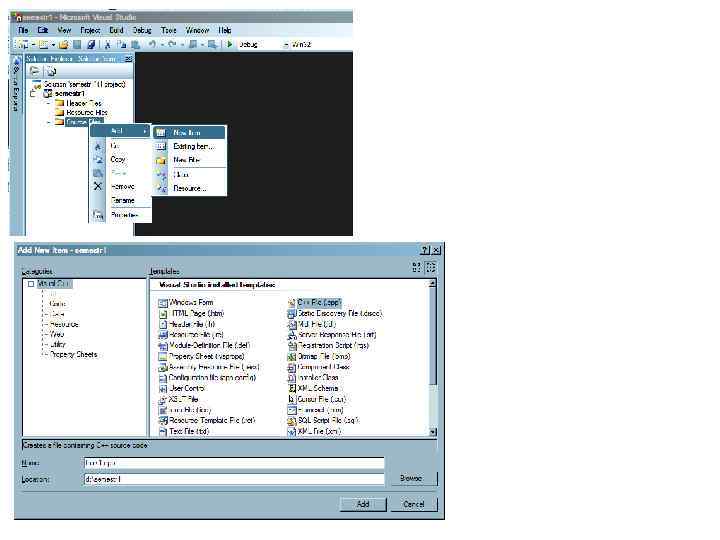Viewport: 720px width, 540px height.
Task: Open the Debug configuration dropdown
Action: pos(286,45)
